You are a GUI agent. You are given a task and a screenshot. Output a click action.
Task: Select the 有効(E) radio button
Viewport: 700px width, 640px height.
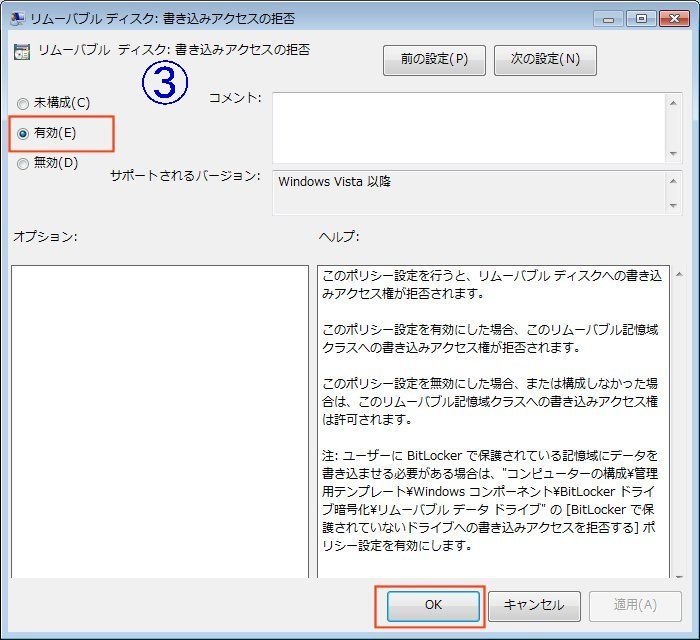tap(23, 134)
